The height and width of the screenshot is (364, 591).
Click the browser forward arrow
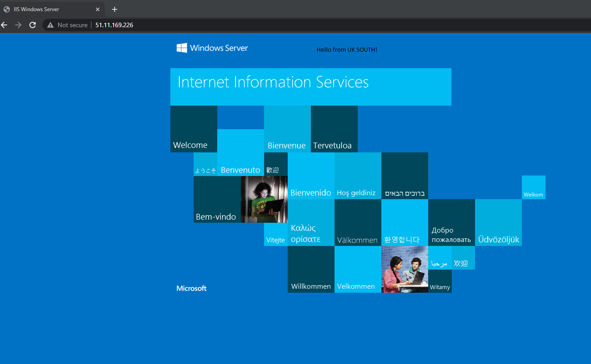(18, 25)
